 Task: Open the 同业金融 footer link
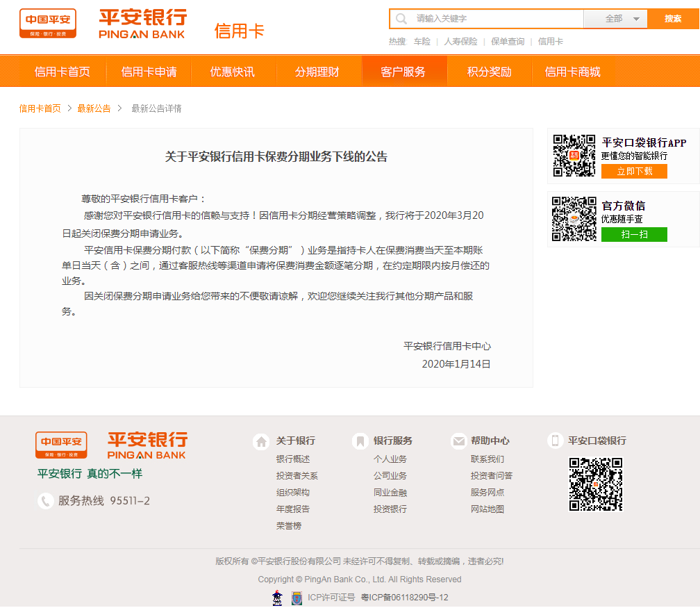[390, 492]
